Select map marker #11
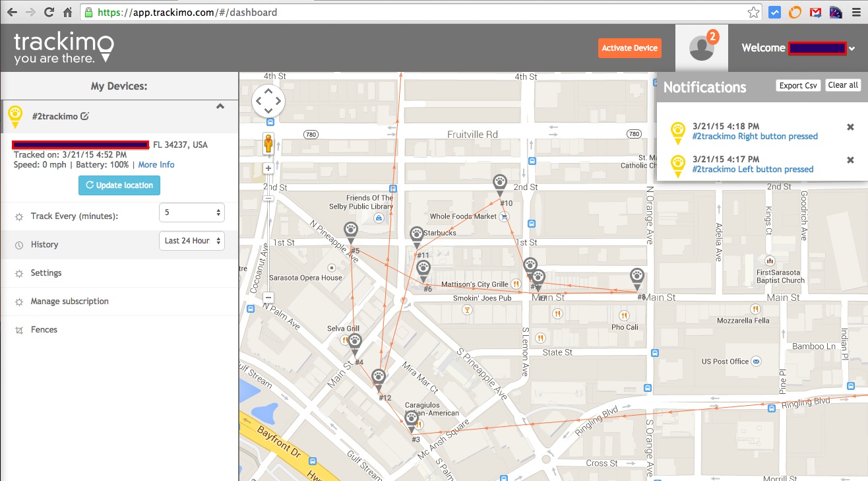Screen dimensions: 868x481 click(417, 238)
